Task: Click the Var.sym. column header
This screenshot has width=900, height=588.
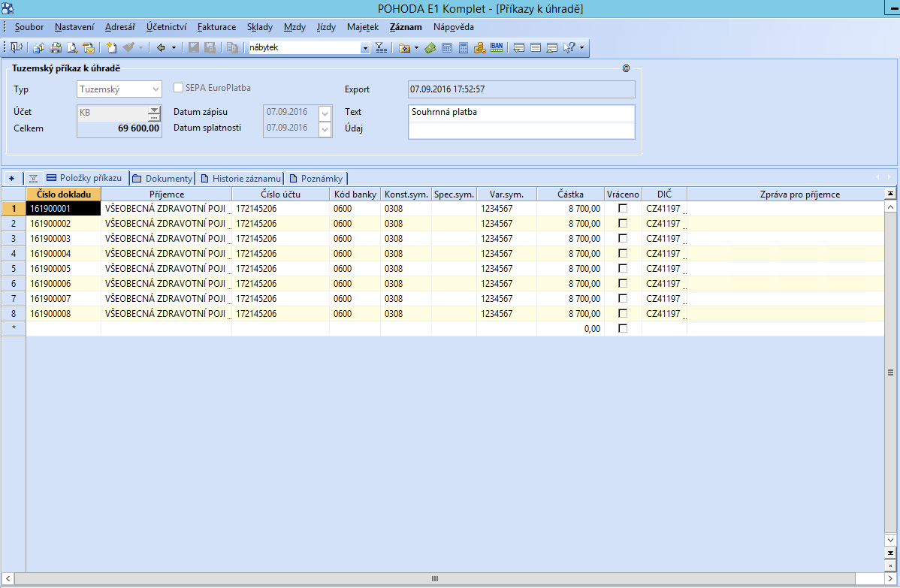Action: coord(507,194)
